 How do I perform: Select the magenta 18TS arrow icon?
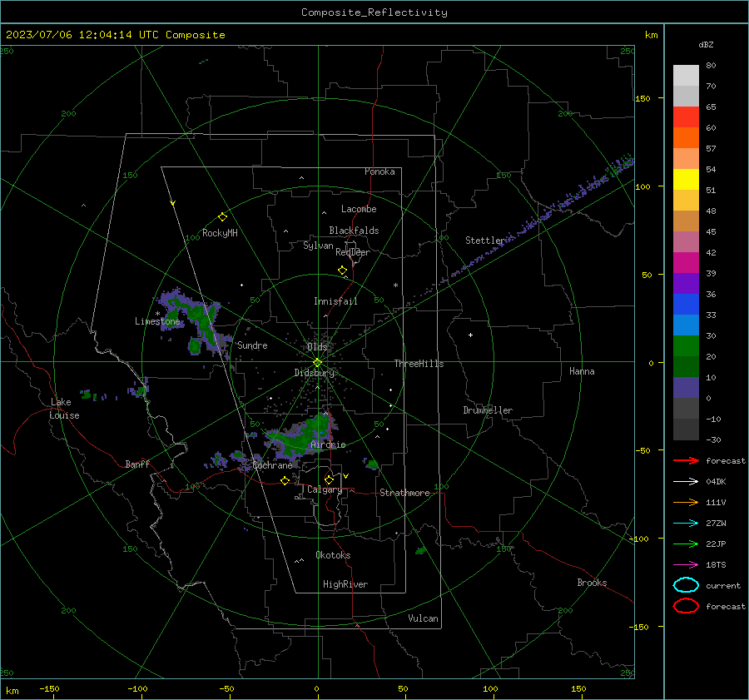point(686,565)
